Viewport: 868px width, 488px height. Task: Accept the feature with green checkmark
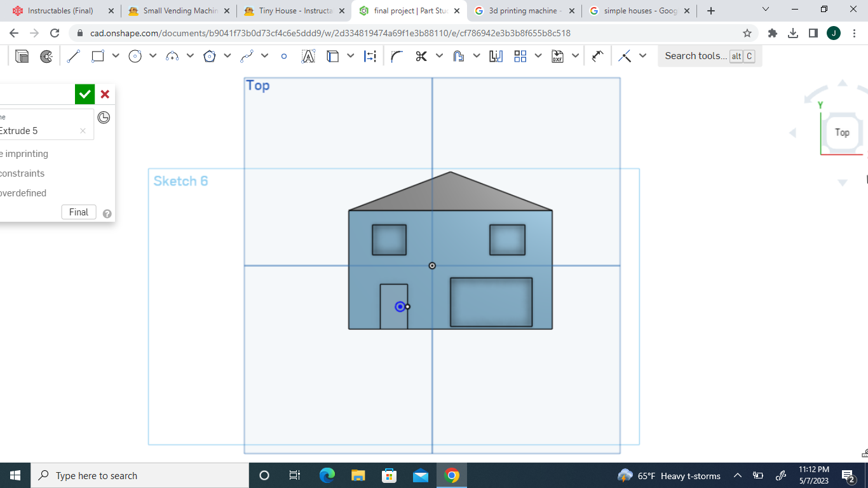[x=85, y=94]
